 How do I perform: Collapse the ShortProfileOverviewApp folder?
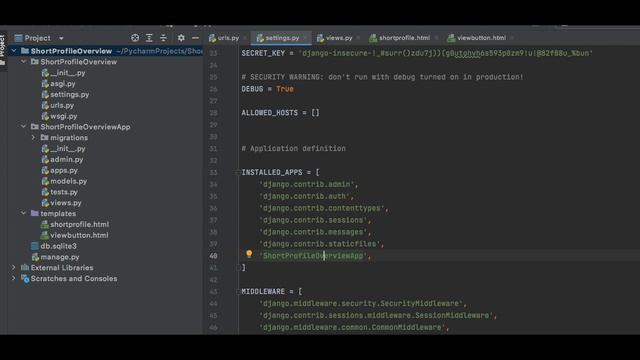(x=24, y=127)
